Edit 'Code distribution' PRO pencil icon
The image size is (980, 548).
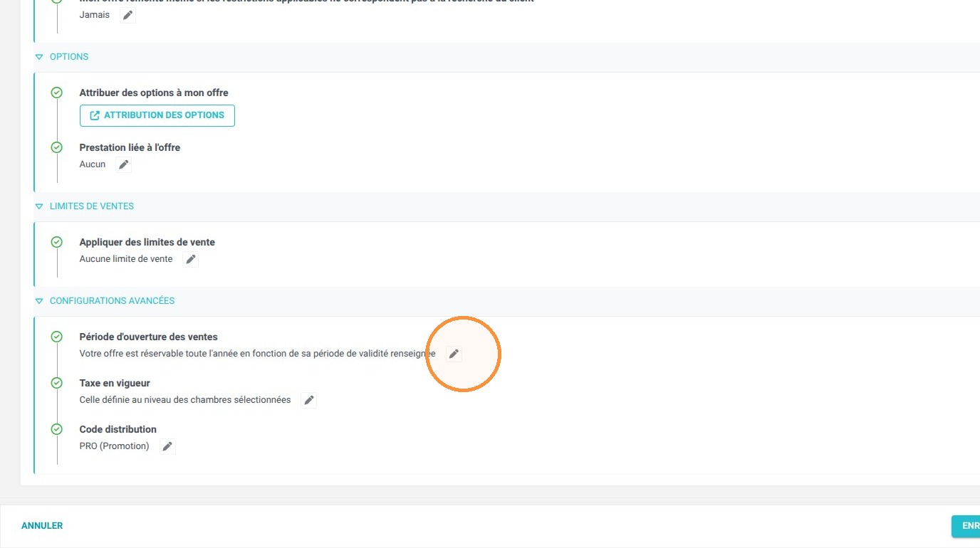pyautogui.click(x=167, y=446)
